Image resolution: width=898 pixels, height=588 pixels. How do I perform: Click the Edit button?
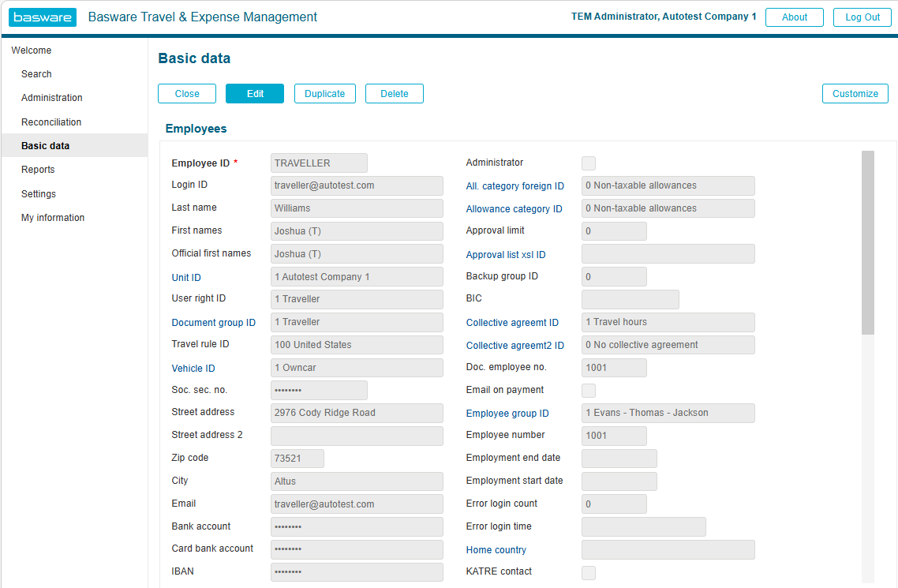(x=255, y=94)
